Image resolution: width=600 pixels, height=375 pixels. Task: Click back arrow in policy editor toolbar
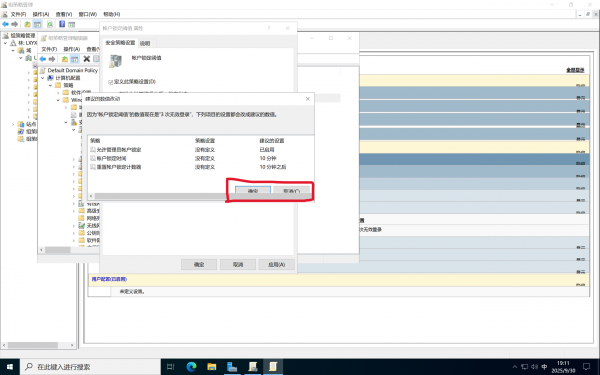[x=43, y=59]
